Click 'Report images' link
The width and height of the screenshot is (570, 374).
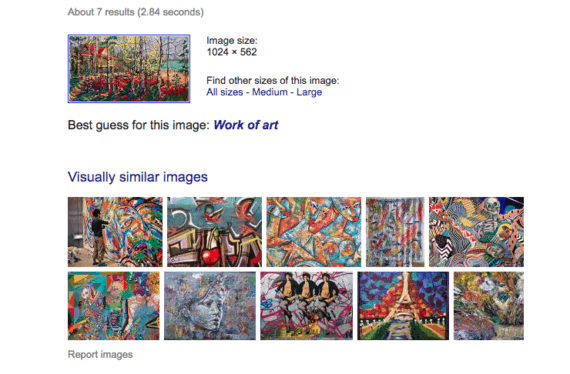coord(100,354)
